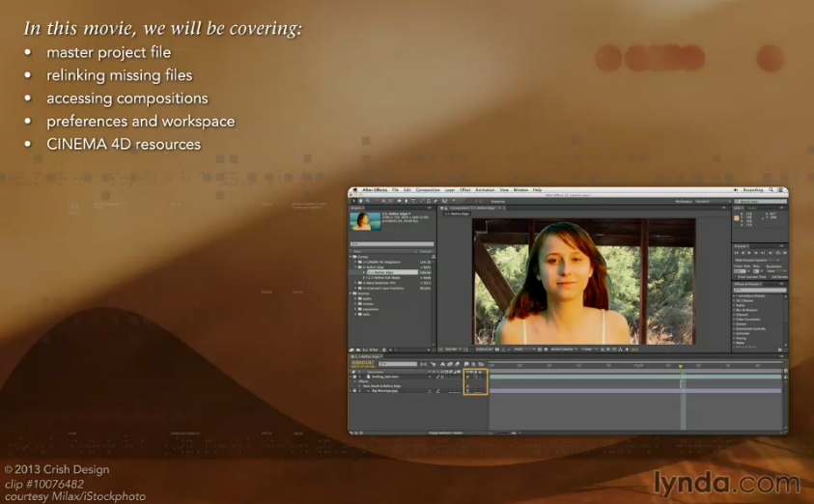The image size is (814, 504).
Task: Click the Spotlight search icon in menu bar
Action: (771, 190)
